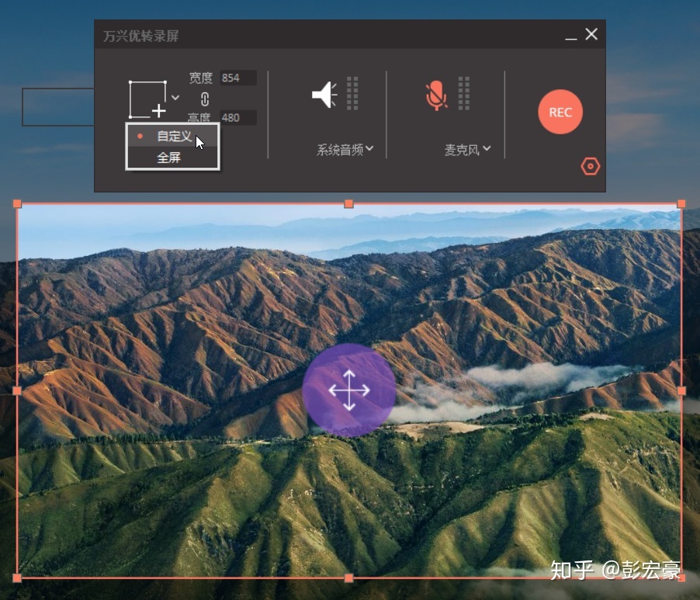Click the purple move-region crosshair handle
The height and width of the screenshot is (600, 700).
click(349, 390)
